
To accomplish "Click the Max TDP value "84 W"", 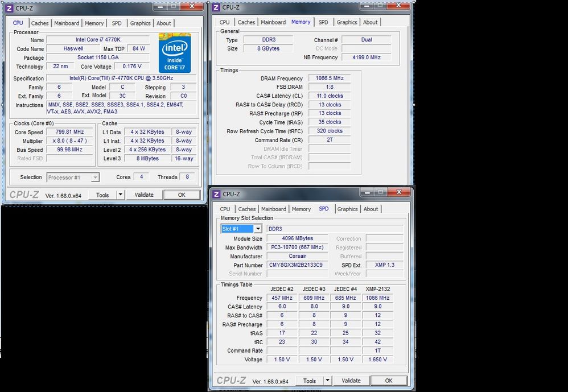I will tap(138, 48).
